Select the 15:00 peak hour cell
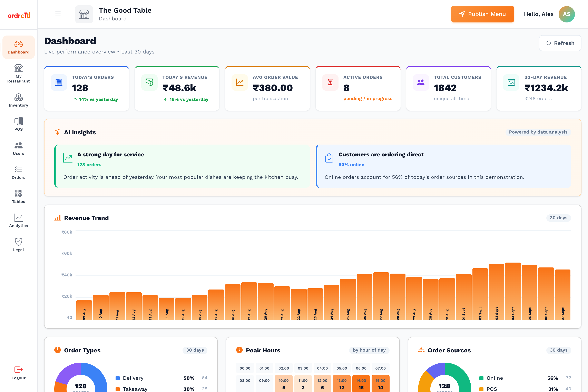This screenshot has height=392, width=588. coord(380,383)
